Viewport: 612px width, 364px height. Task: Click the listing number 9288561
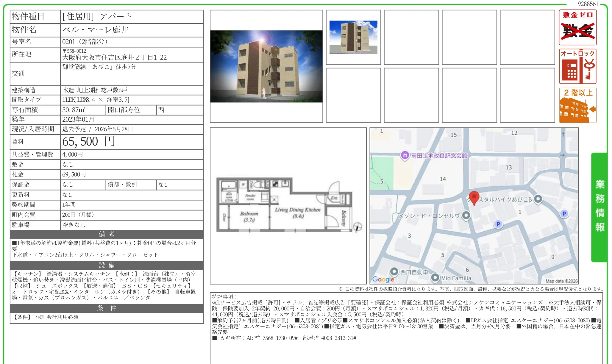[x=588, y=4]
